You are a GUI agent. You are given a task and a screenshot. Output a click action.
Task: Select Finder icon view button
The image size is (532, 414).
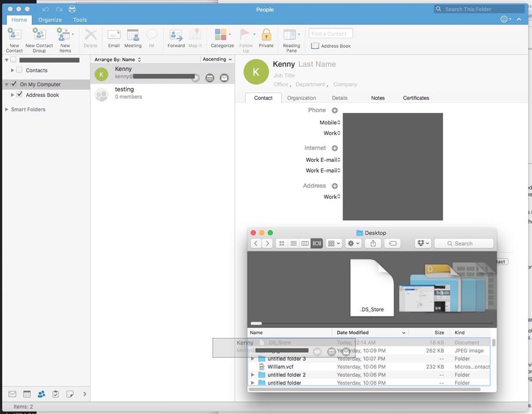282,243
